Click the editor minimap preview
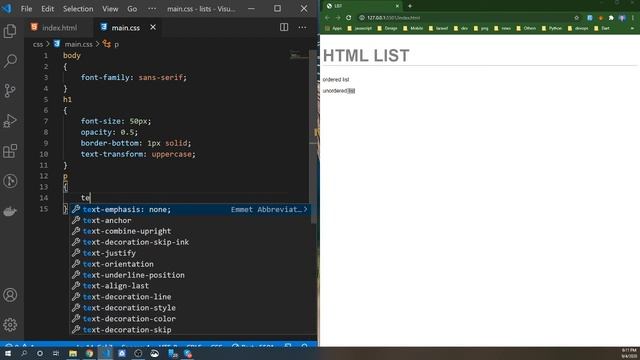 point(299,56)
